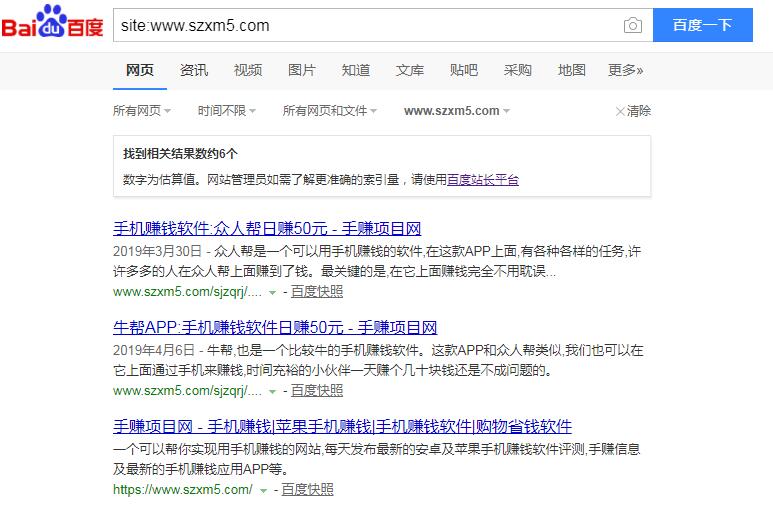
Task: Expand the 时间不限 time filter
Action: (227, 111)
